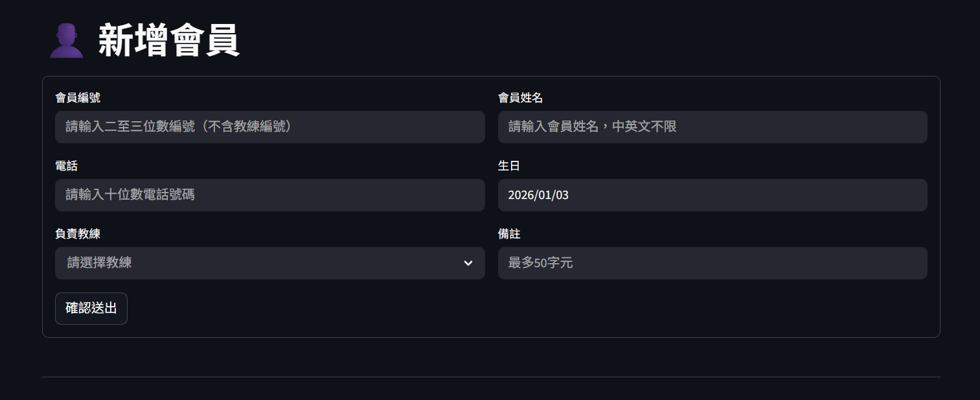Screen dimensions: 980x400
Task: Click the purple user silhouette icon
Action: tap(66, 41)
